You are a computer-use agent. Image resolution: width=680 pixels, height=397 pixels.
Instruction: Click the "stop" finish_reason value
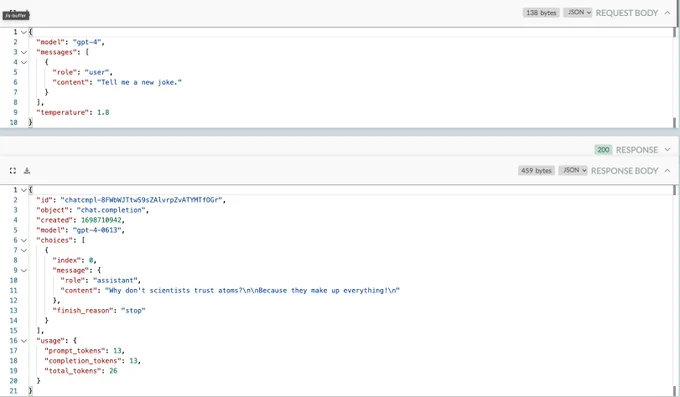tap(133, 310)
